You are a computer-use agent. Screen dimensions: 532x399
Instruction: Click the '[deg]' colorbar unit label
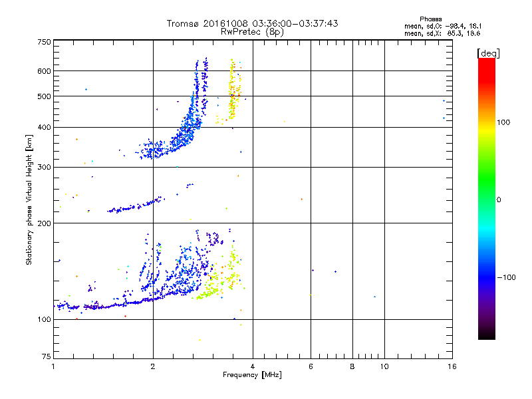coord(488,53)
